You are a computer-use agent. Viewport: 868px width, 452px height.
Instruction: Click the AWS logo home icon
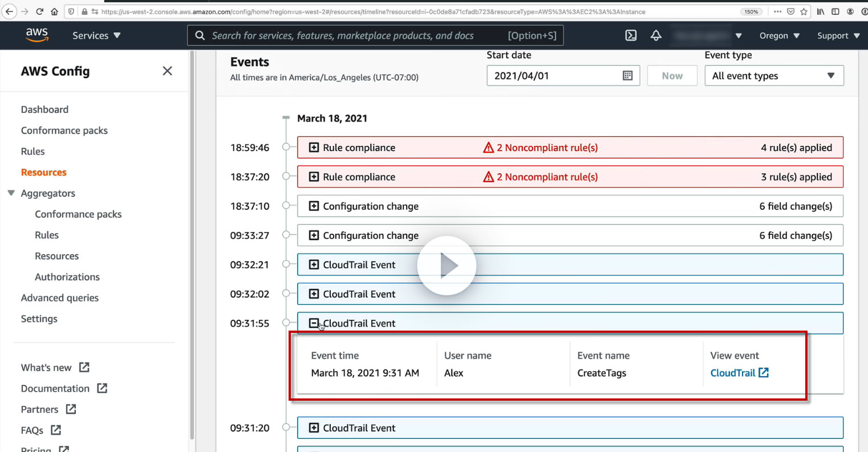click(x=37, y=35)
